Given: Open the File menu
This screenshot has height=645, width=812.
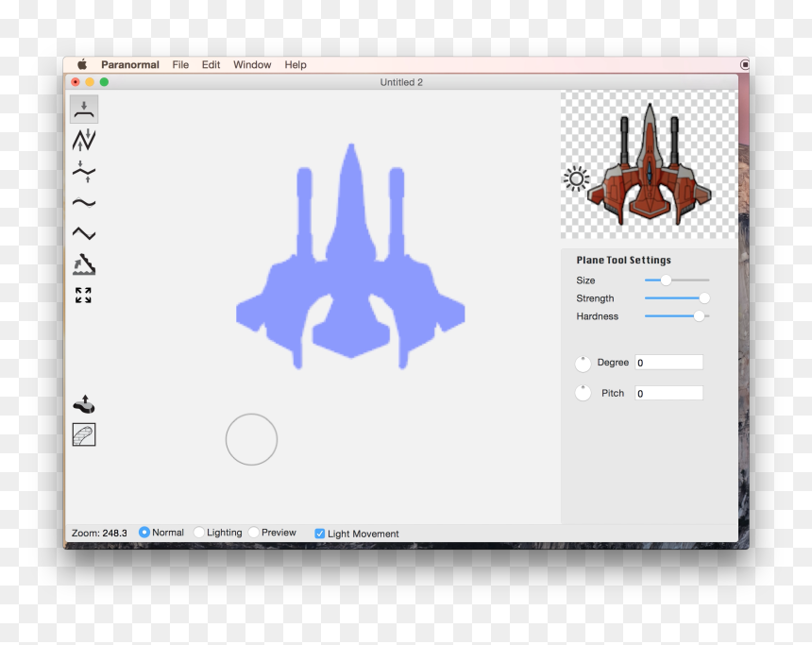Looking at the screenshot, I should point(180,65).
